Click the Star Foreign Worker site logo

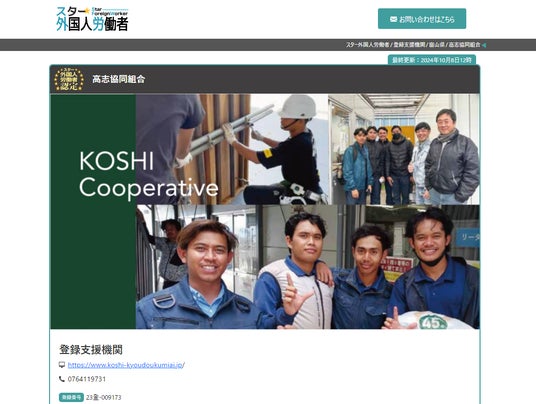coord(92,19)
